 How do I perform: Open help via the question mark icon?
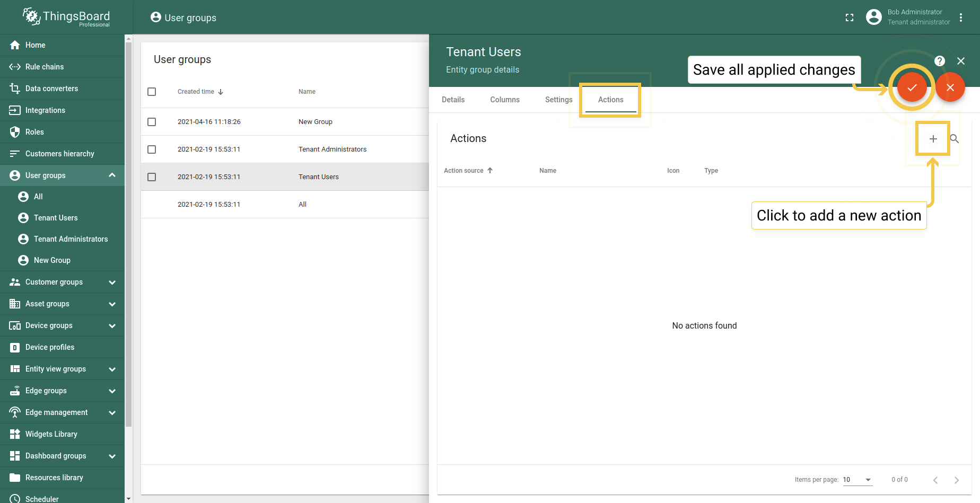[x=939, y=61]
